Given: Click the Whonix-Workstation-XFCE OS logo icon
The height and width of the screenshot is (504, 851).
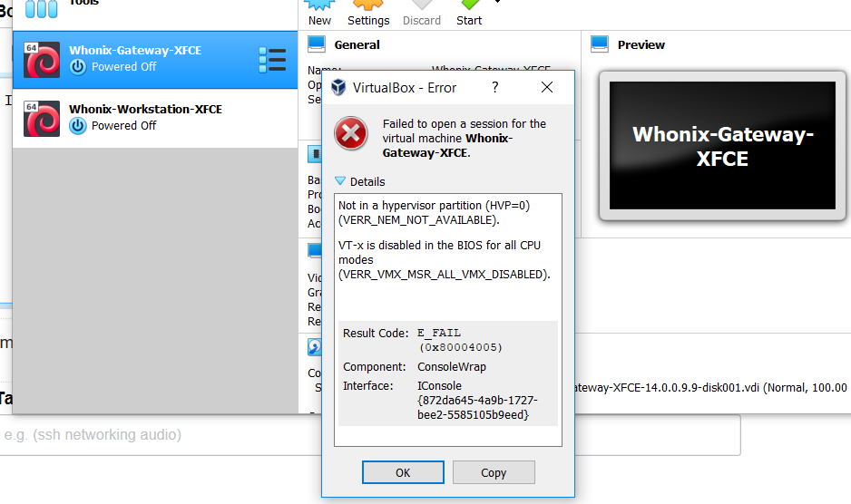Looking at the screenshot, I should point(42,118).
